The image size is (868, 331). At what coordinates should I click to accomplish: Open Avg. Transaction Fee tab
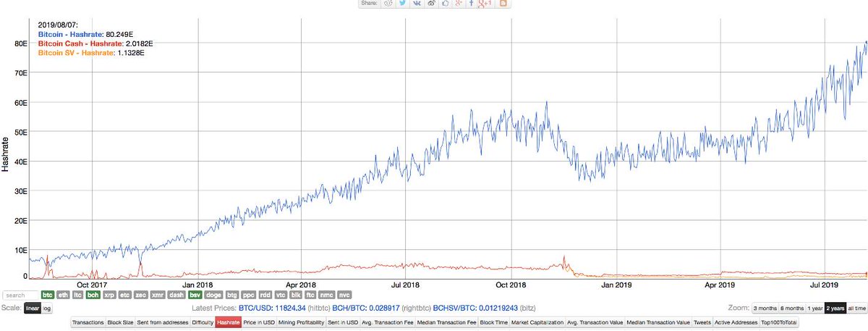tap(388, 322)
